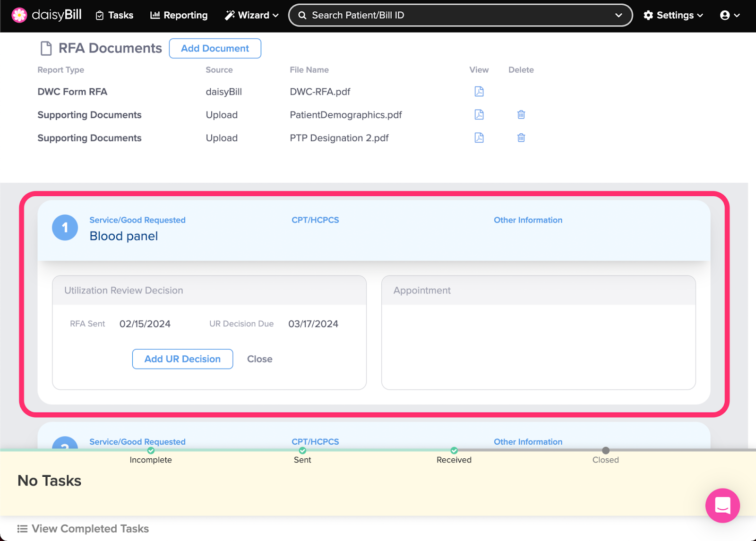
Task: Click Close link beside Add UR Decision
Action: [259, 359]
